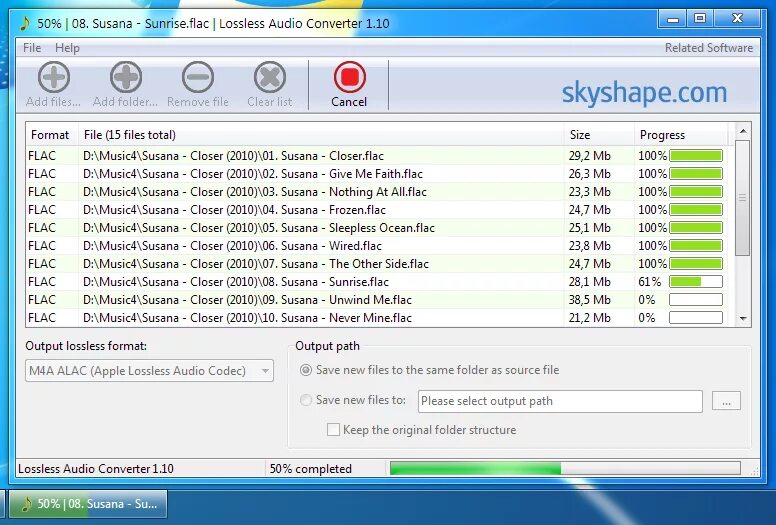Screen dimensions: 776x525
Task: Click the file list vertical scrollbar thumb
Action: point(743,198)
